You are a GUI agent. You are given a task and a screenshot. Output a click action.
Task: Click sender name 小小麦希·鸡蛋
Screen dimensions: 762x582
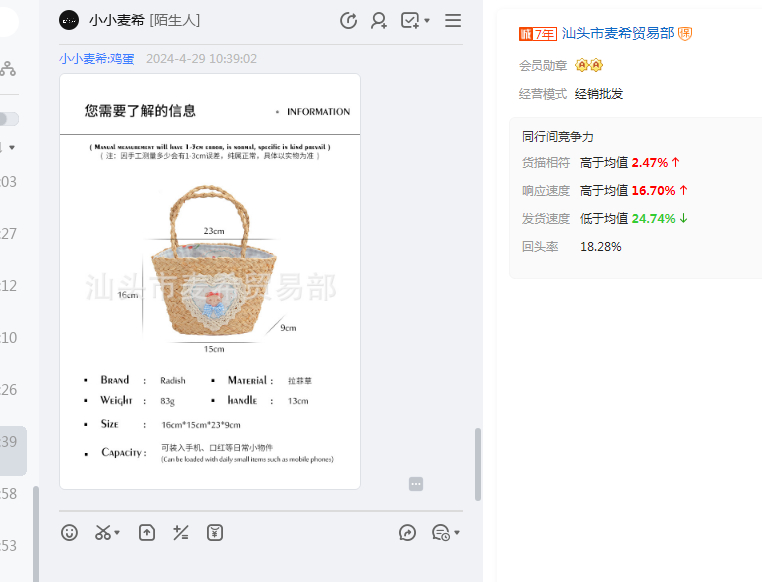97,59
